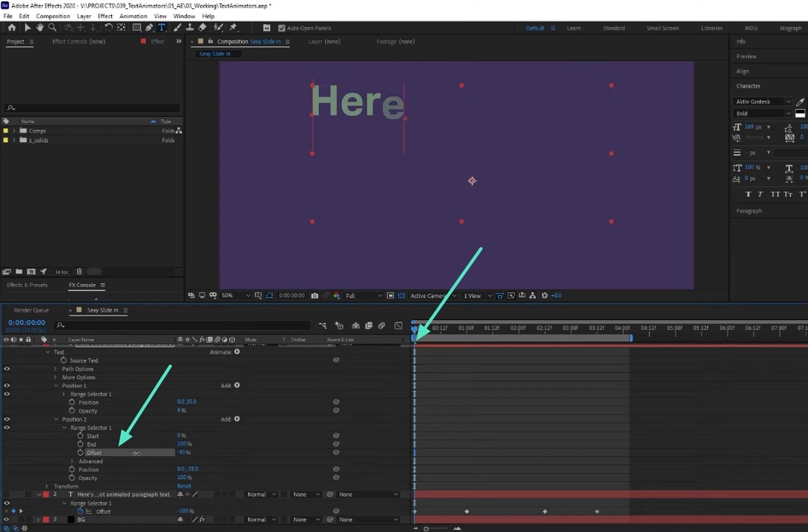808x532 pixels.
Task: Collapse the Position 1 animator
Action: [x=55, y=386]
